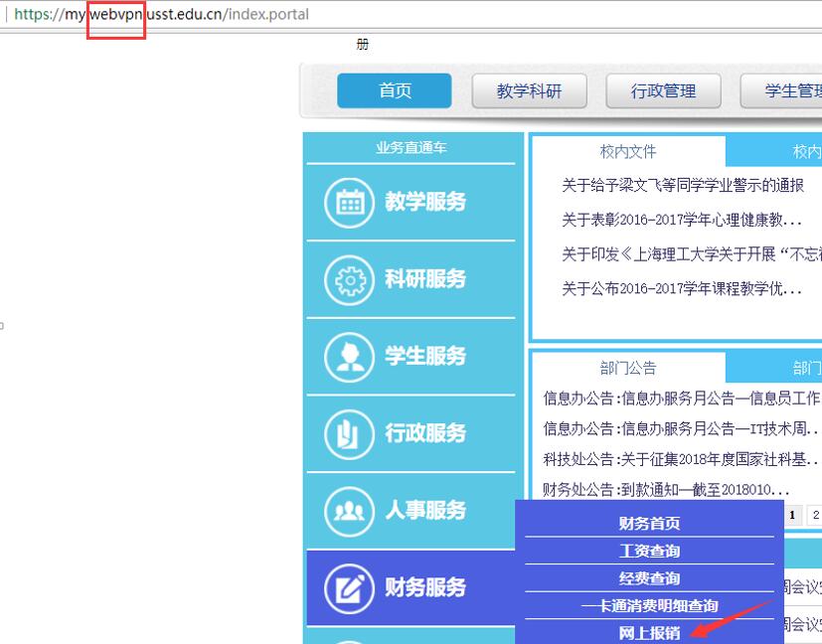Select 财务首页 in the finance submenu
This screenshot has width=822, height=644.
click(x=649, y=524)
